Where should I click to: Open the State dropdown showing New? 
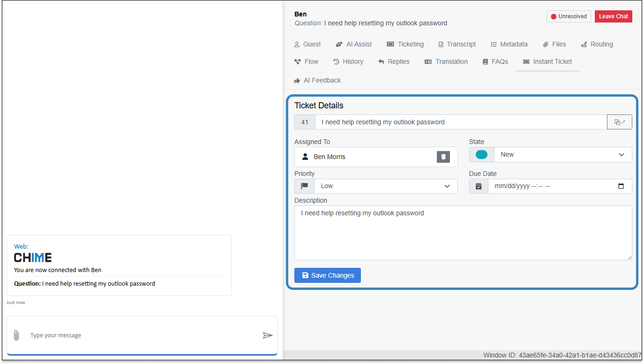[562, 154]
